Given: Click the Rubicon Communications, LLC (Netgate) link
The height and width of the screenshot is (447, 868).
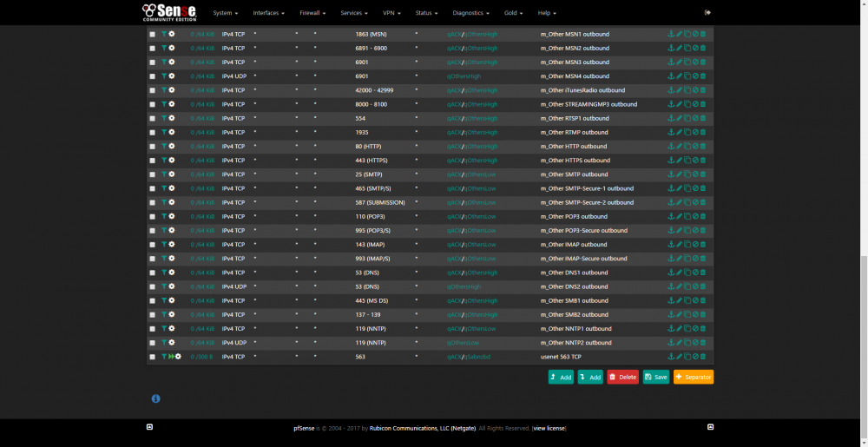Looking at the screenshot, I should pyautogui.click(x=423, y=428).
